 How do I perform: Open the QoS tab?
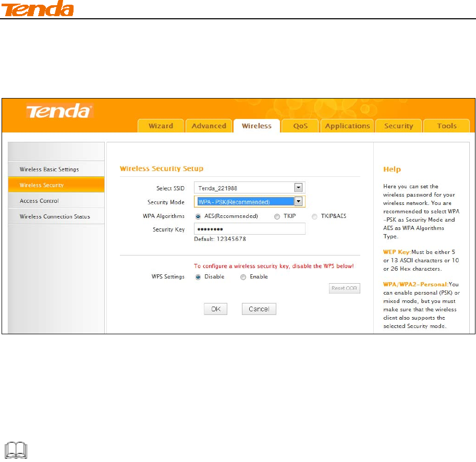point(300,126)
